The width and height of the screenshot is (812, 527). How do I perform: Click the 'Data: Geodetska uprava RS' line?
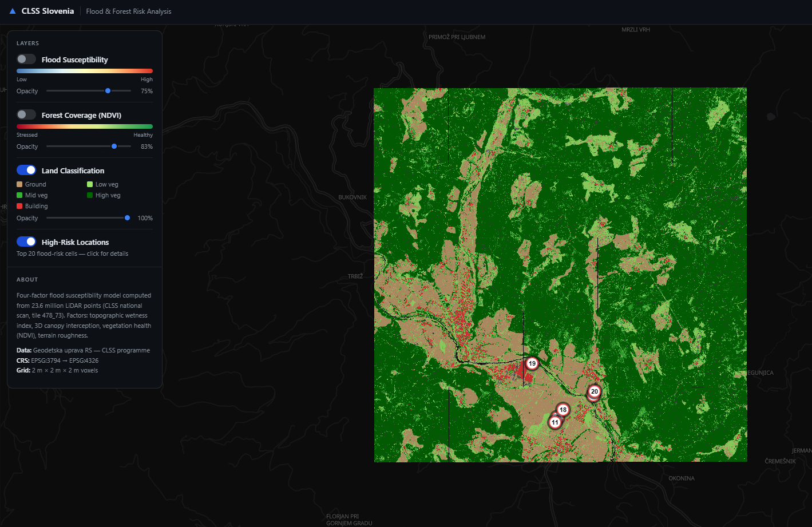(83, 350)
